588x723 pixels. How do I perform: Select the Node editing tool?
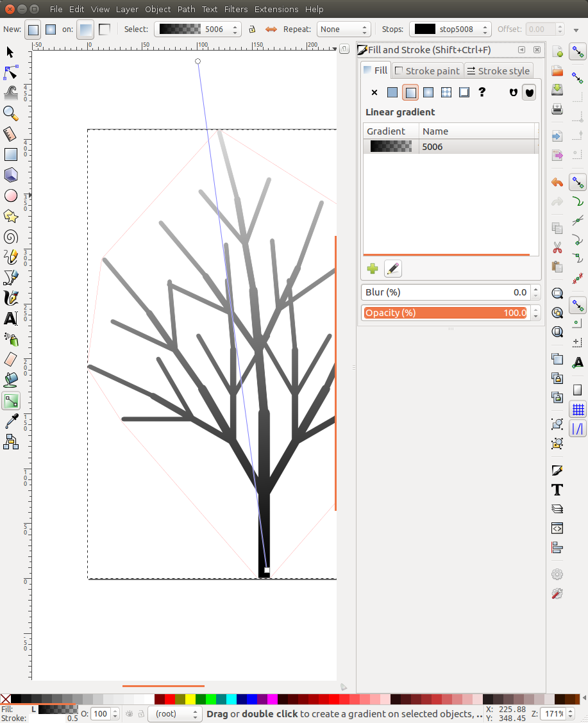tap(10, 72)
